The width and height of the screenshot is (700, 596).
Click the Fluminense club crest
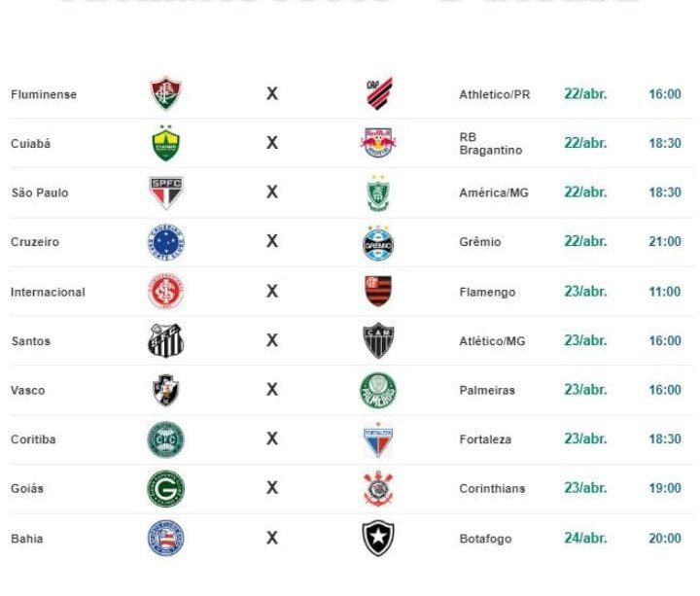(x=165, y=94)
